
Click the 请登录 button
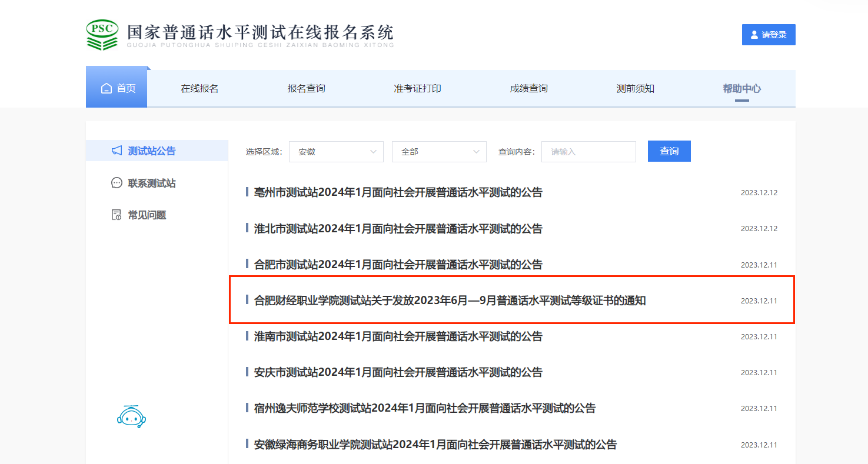[x=769, y=35]
